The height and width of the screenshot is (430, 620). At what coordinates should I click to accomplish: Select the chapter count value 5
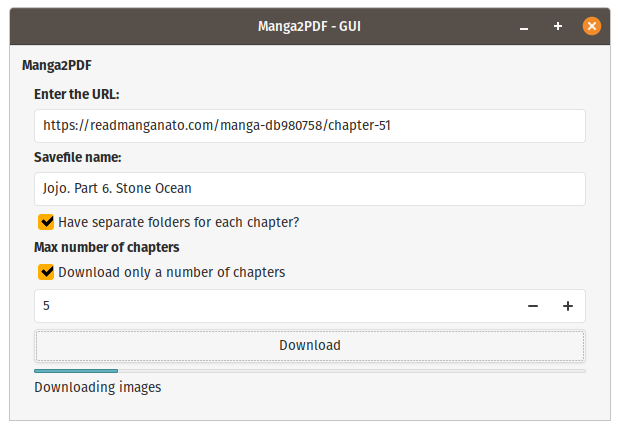click(x=46, y=306)
